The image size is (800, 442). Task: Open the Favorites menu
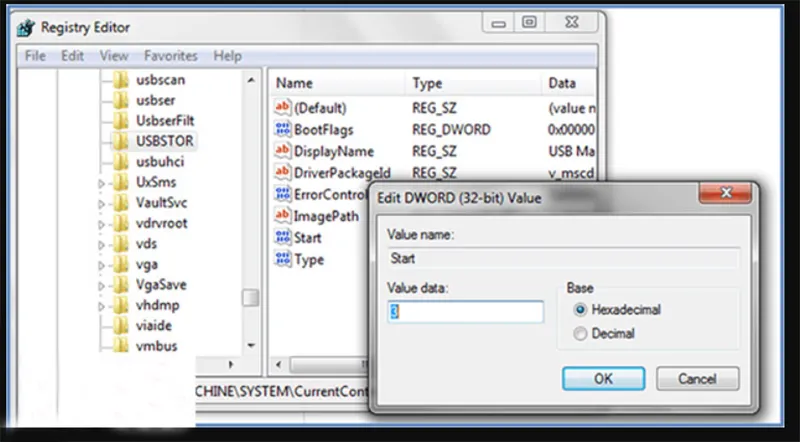[x=170, y=56]
